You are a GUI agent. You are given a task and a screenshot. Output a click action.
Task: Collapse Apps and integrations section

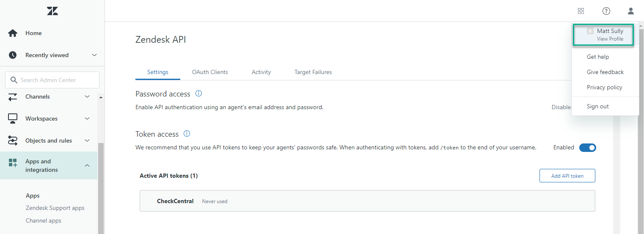point(87,165)
